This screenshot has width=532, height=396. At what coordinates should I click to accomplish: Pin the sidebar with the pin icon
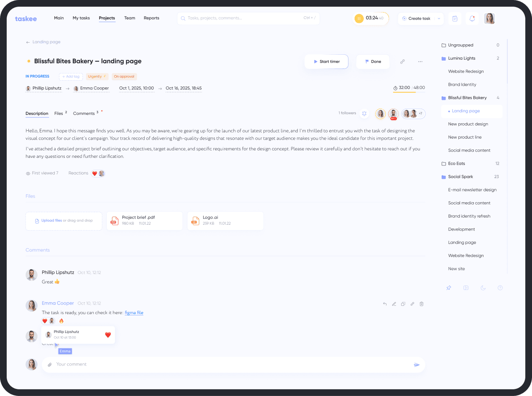coord(449,288)
